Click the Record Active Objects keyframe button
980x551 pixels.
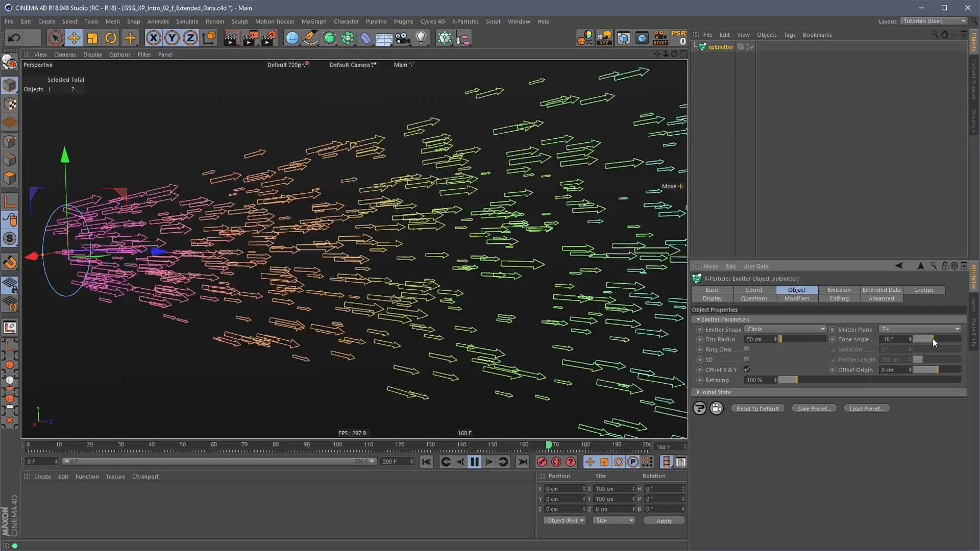pyautogui.click(x=542, y=462)
